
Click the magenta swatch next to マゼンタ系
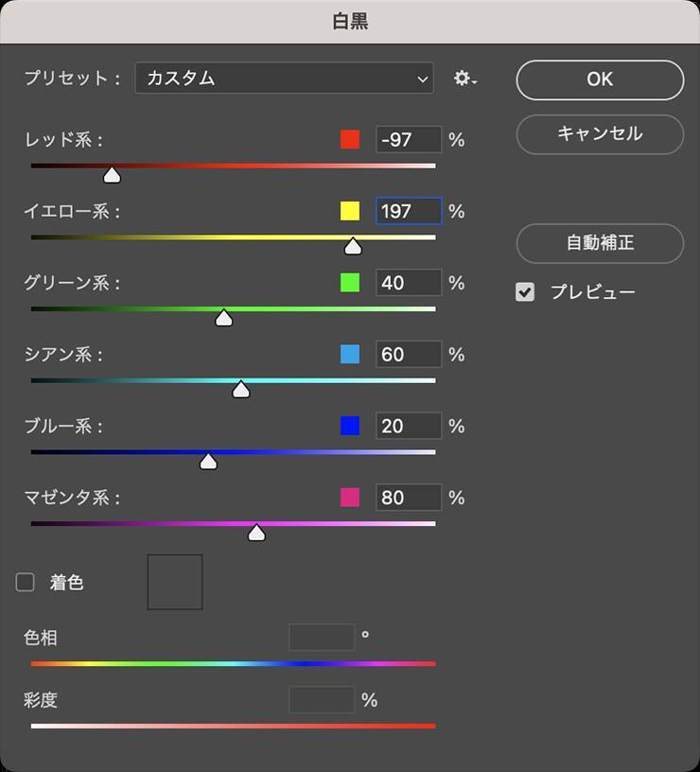pyautogui.click(x=350, y=498)
